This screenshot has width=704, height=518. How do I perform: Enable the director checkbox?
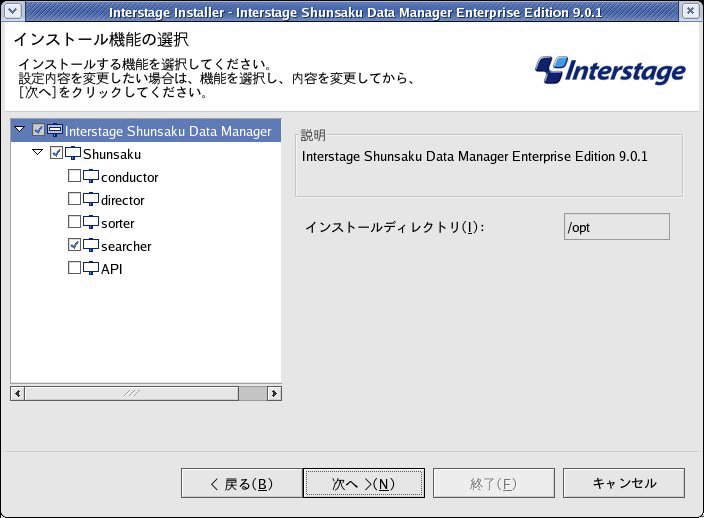(x=75, y=198)
